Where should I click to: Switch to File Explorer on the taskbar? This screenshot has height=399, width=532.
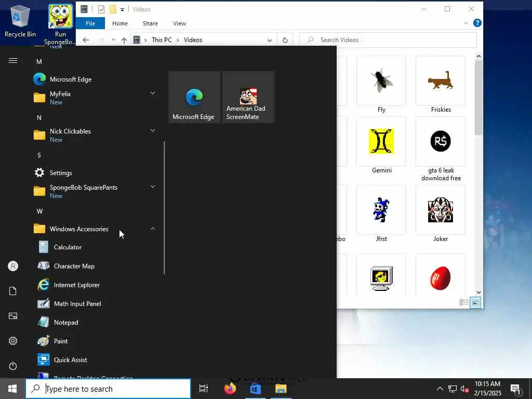click(x=281, y=389)
